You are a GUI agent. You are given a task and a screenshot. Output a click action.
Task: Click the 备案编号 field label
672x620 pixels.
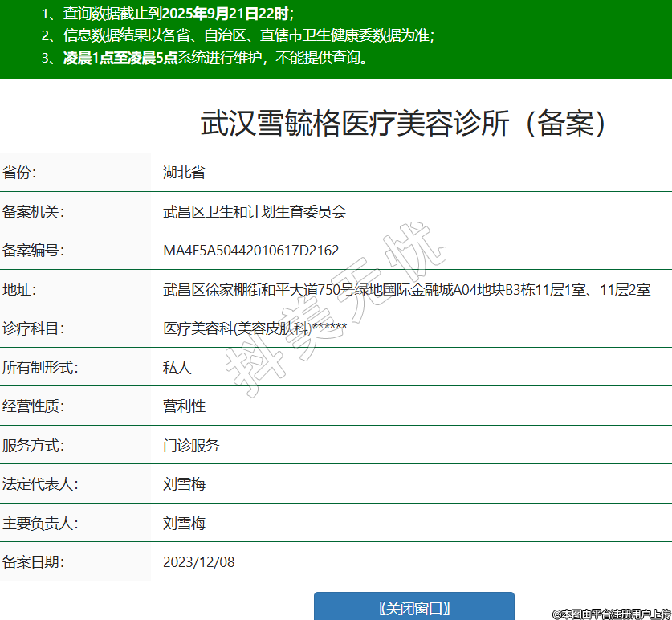pos(33,251)
